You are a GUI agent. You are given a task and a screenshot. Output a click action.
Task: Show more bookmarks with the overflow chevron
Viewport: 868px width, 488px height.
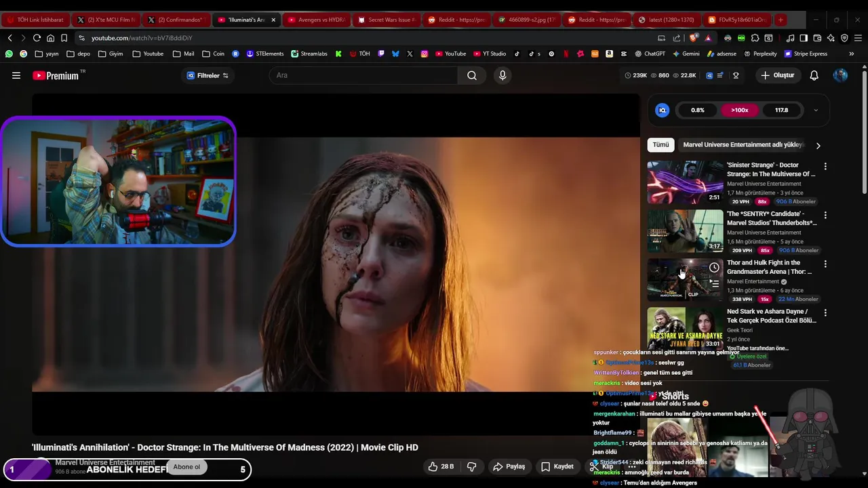tap(852, 54)
